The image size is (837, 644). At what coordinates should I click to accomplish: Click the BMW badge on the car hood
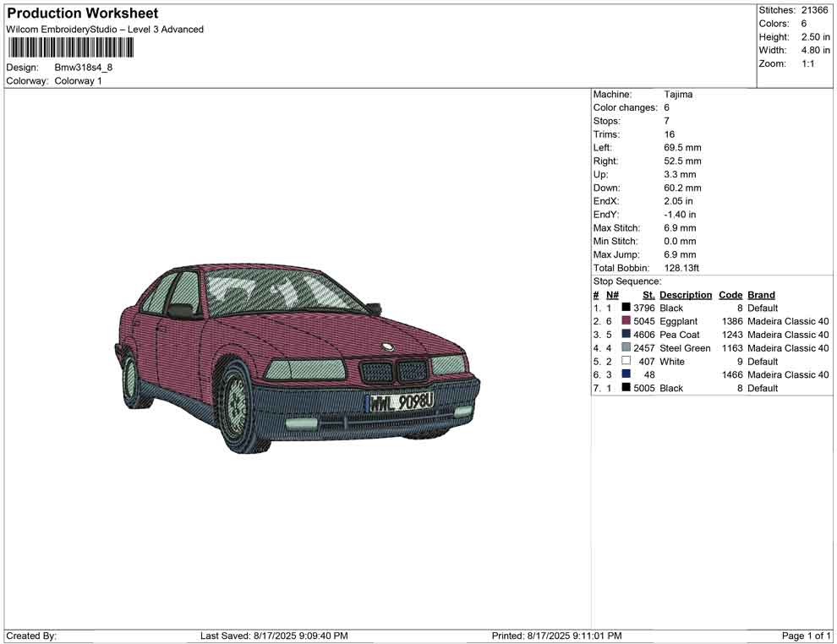387,347
